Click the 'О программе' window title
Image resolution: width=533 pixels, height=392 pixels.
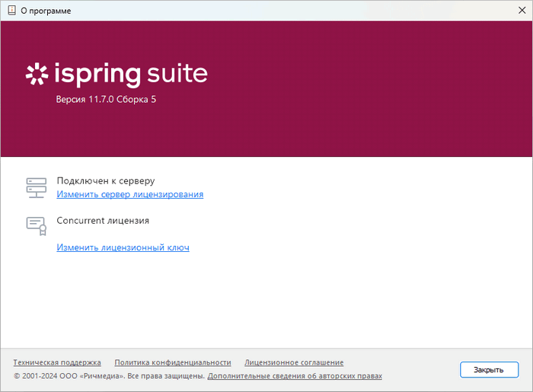[x=46, y=11]
